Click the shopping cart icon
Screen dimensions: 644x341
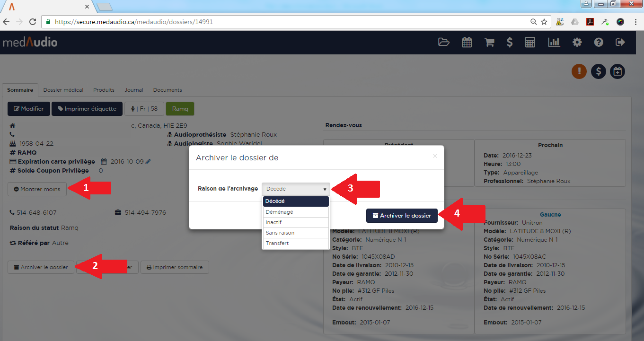pyautogui.click(x=489, y=42)
